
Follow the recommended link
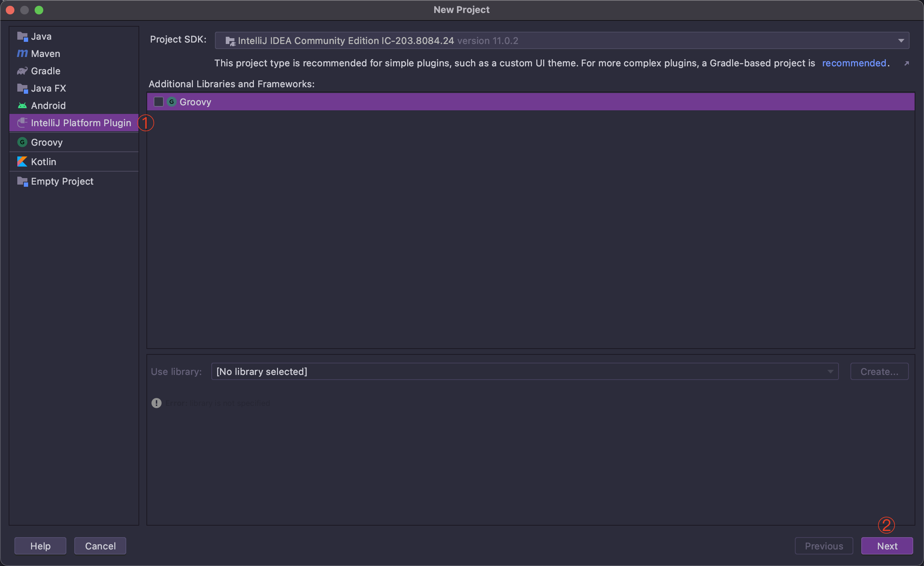click(x=854, y=63)
